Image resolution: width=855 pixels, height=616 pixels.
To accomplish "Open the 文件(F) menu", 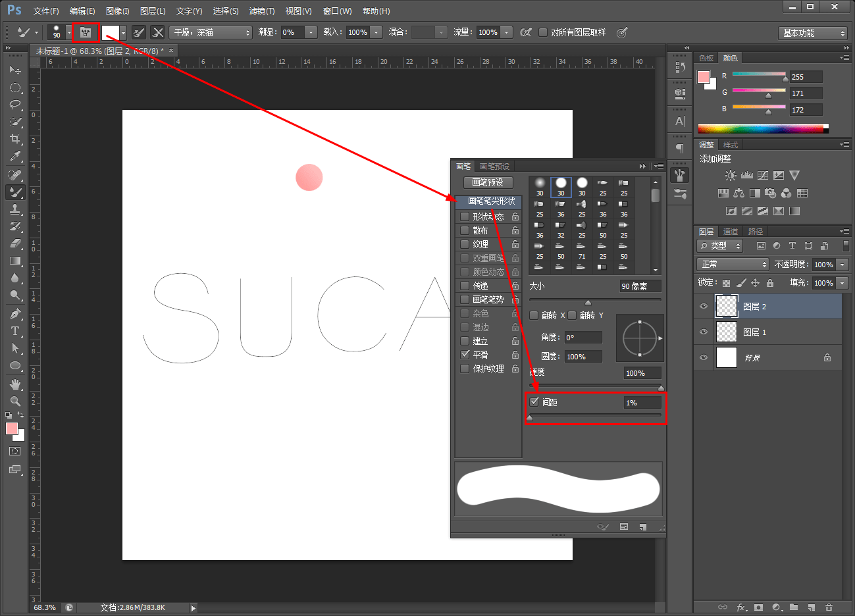I will coord(46,11).
